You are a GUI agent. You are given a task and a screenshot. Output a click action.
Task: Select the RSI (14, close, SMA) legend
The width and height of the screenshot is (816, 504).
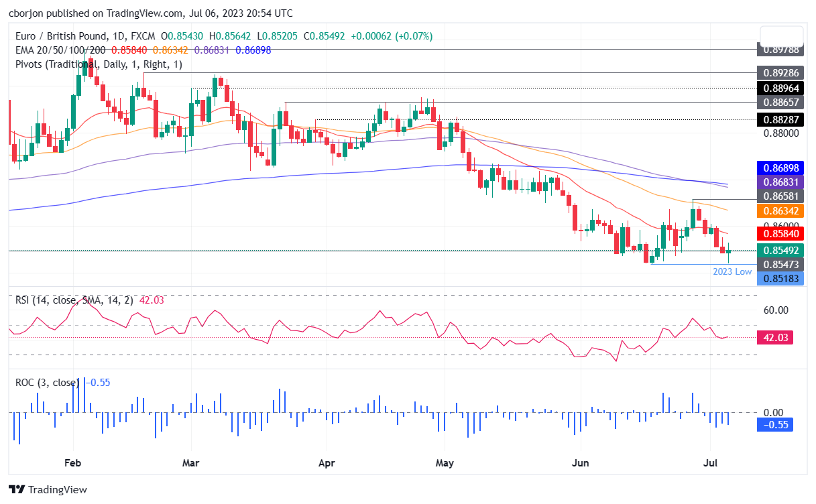[x=74, y=300]
